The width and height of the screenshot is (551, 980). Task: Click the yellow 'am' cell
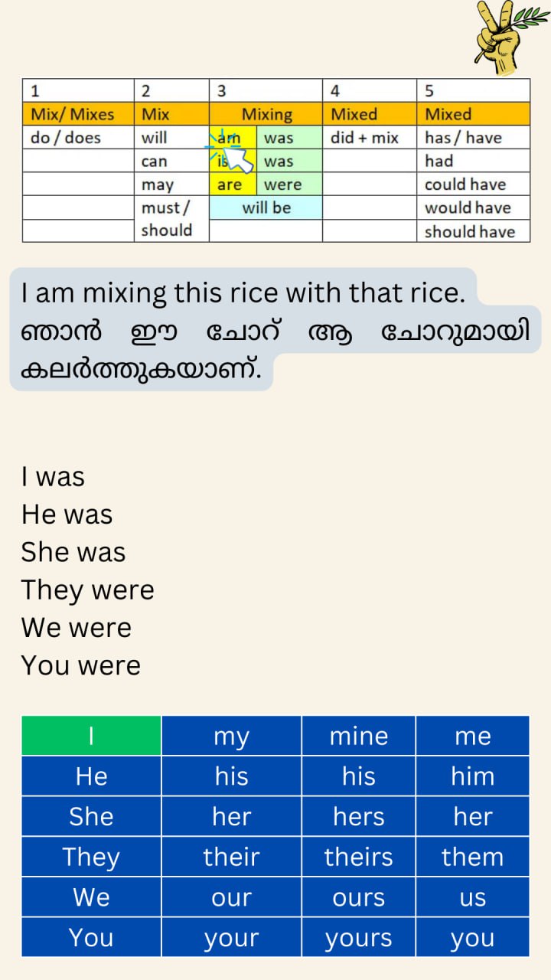228,139
